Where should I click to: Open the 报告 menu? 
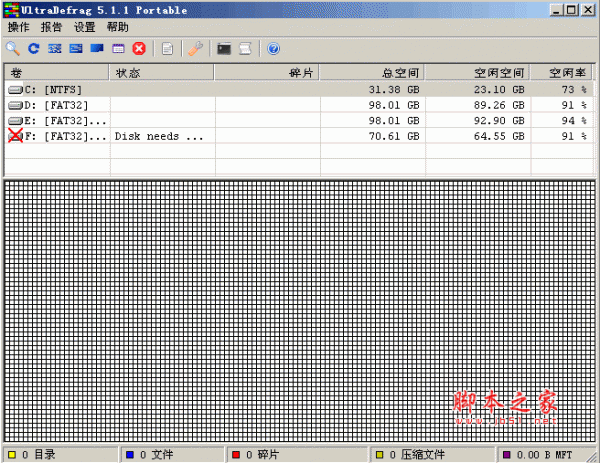tap(51, 27)
